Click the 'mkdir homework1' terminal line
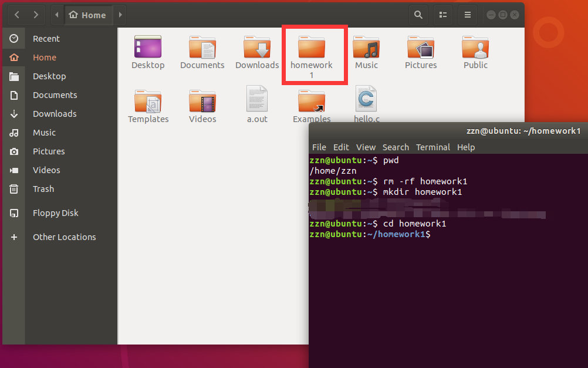Image resolution: width=588 pixels, height=368 pixels. pyautogui.click(x=386, y=192)
